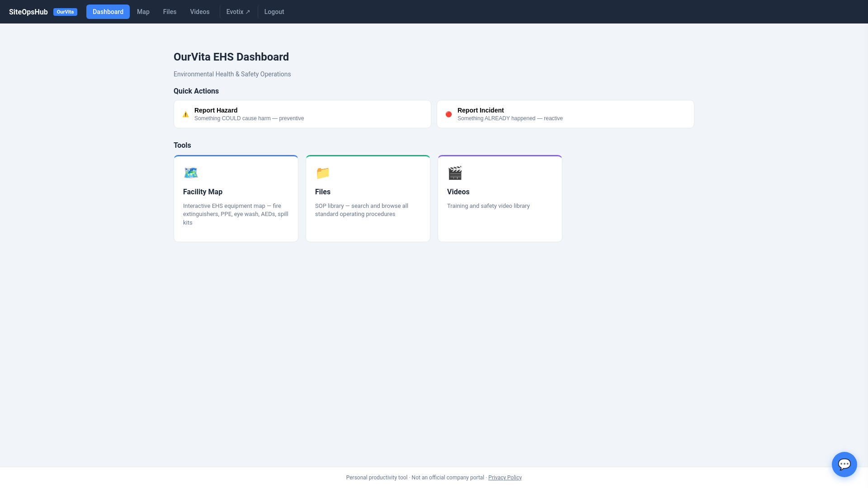Click 'Something ALREADY happened — reactive' text
The image size is (868, 488).
[510, 118]
